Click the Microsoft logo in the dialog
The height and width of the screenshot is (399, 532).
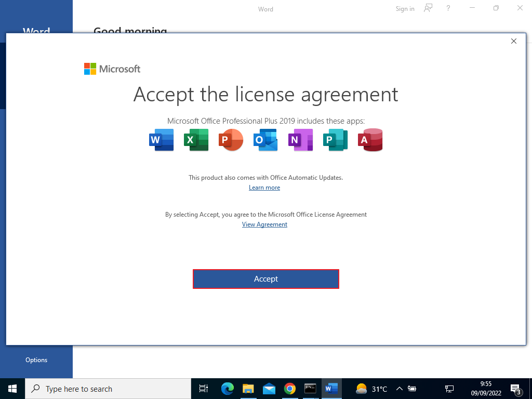pyautogui.click(x=112, y=69)
